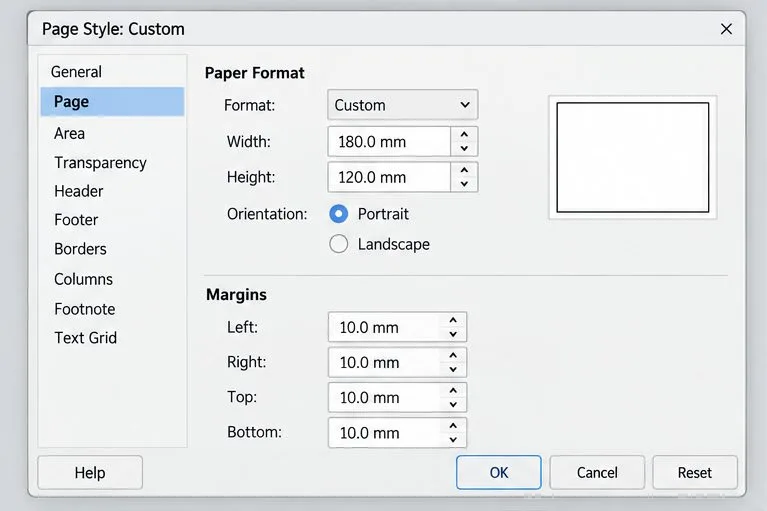Viewport: 767px width, 511px height.
Task: Click the page preview thumbnail
Action: click(x=632, y=157)
